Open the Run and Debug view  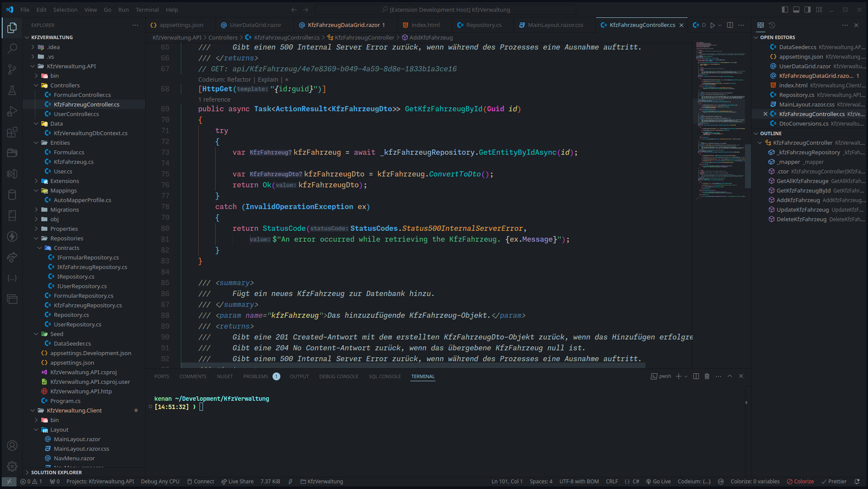[x=12, y=111]
